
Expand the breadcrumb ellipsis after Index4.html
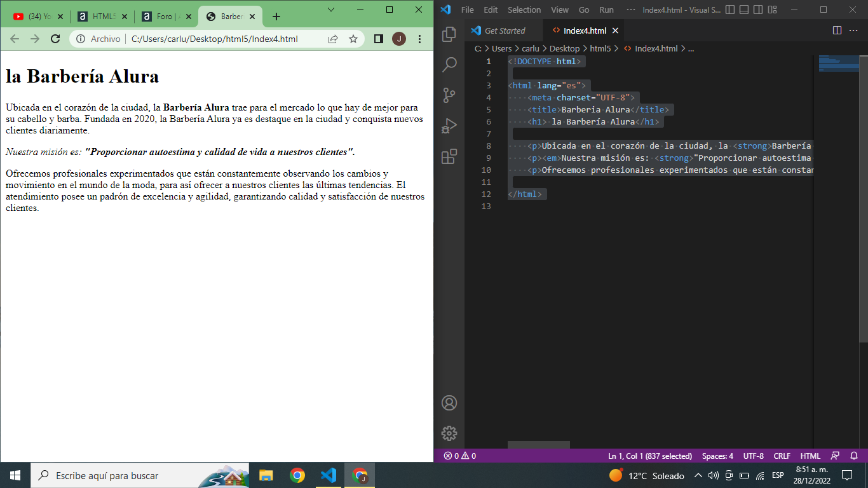click(691, 48)
